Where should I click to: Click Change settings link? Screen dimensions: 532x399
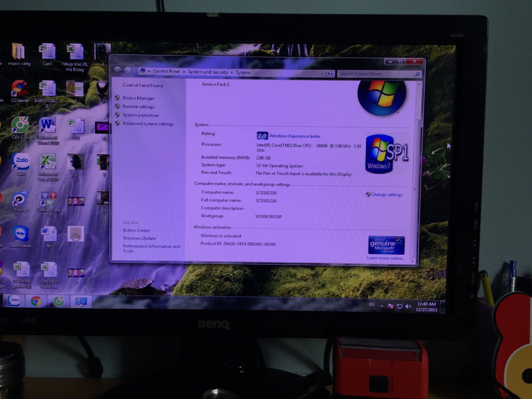click(x=386, y=195)
